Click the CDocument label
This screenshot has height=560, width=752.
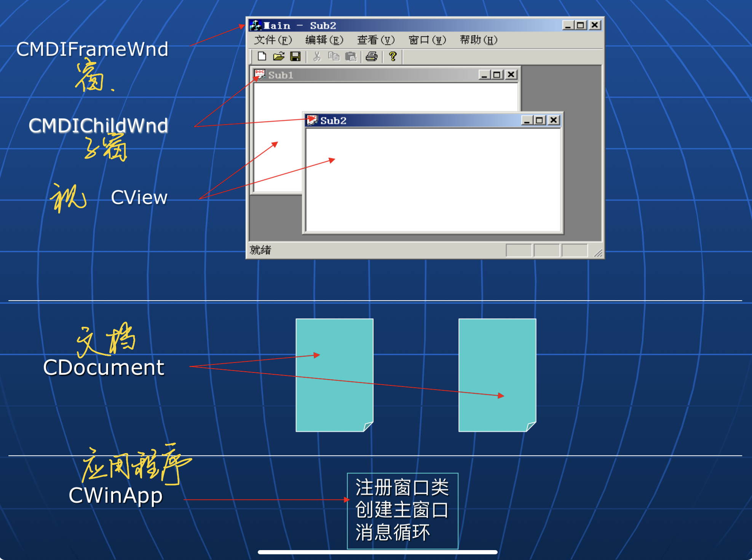coord(104,367)
